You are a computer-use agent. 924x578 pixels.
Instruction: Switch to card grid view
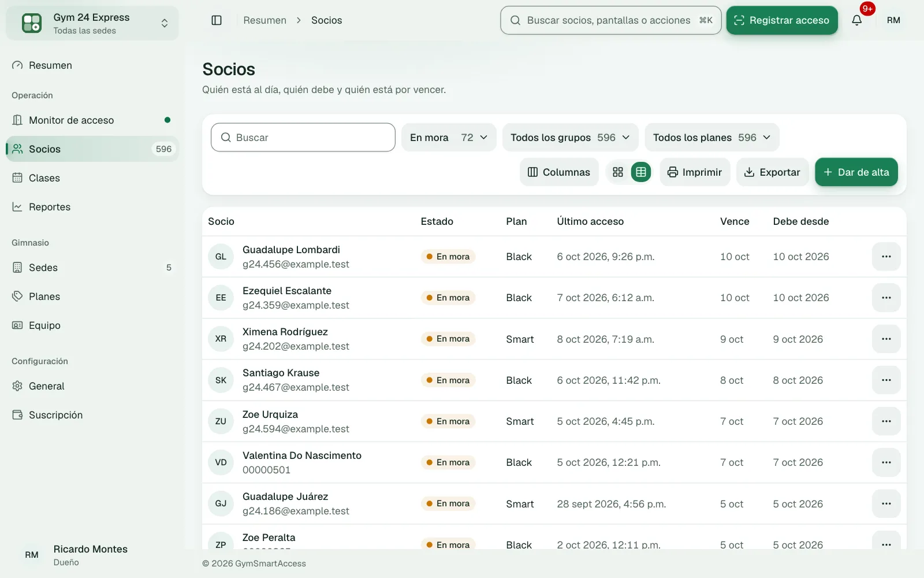click(618, 172)
